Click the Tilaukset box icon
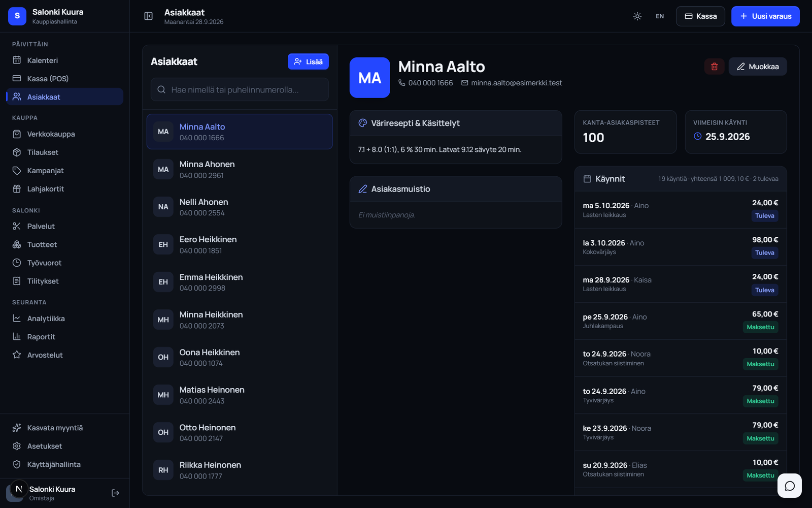The height and width of the screenshot is (508, 812). pos(17,152)
